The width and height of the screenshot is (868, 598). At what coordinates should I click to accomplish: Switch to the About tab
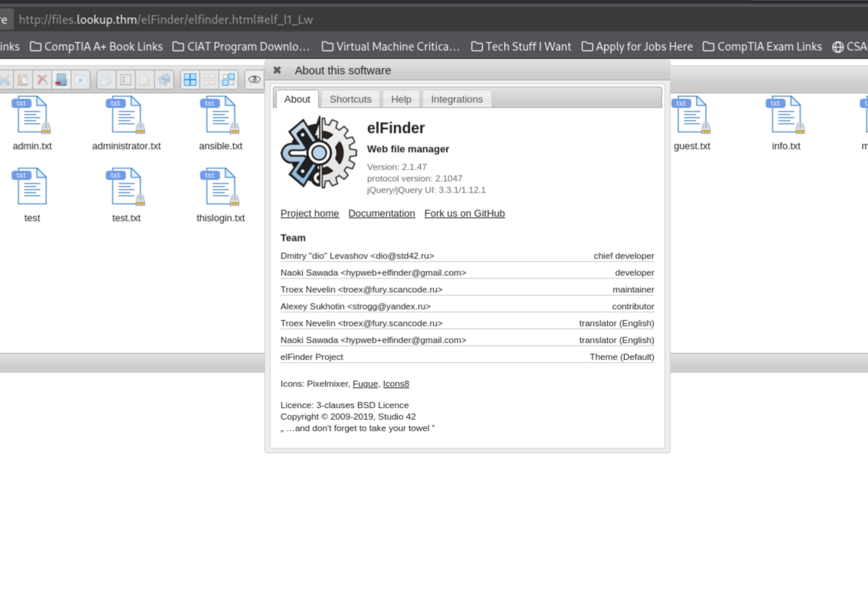tap(297, 99)
